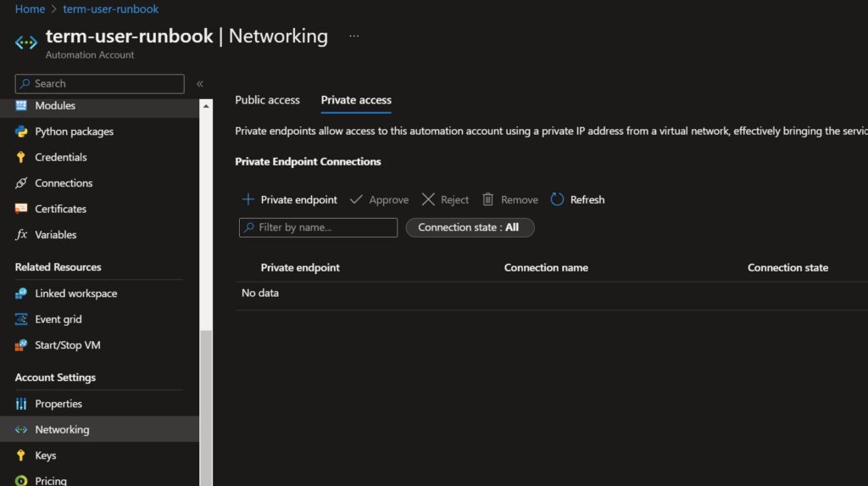The height and width of the screenshot is (486, 868).
Task: Click the Keys key icon
Action: point(21,455)
